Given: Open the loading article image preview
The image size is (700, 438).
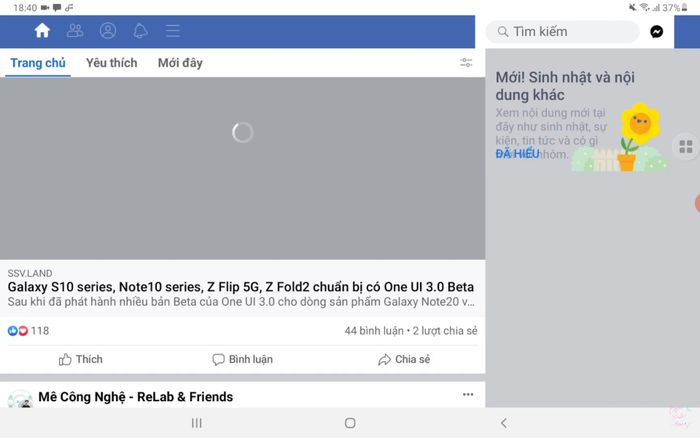Looking at the screenshot, I should pos(242,168).
